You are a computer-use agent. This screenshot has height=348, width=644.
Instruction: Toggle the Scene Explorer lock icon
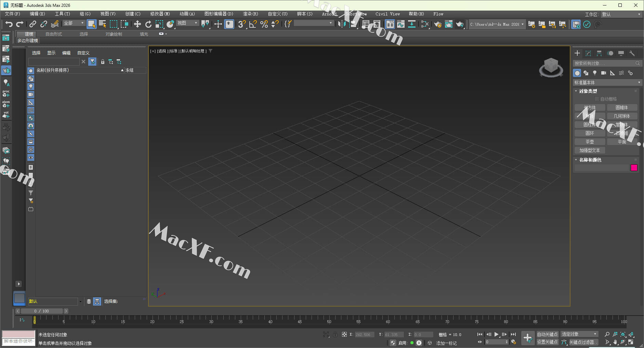103,62
